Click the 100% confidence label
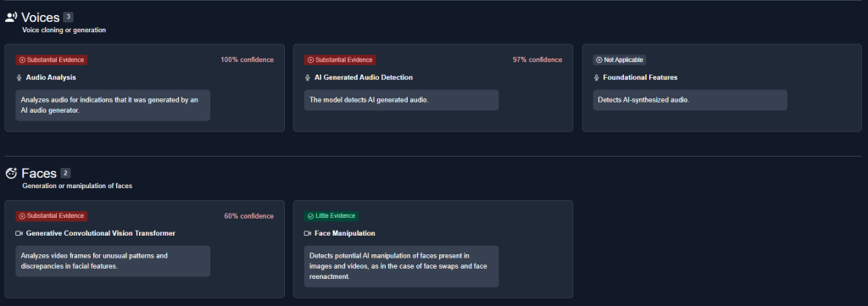The width and height of the screenshot is (868, 306). (x=247, y=60)
